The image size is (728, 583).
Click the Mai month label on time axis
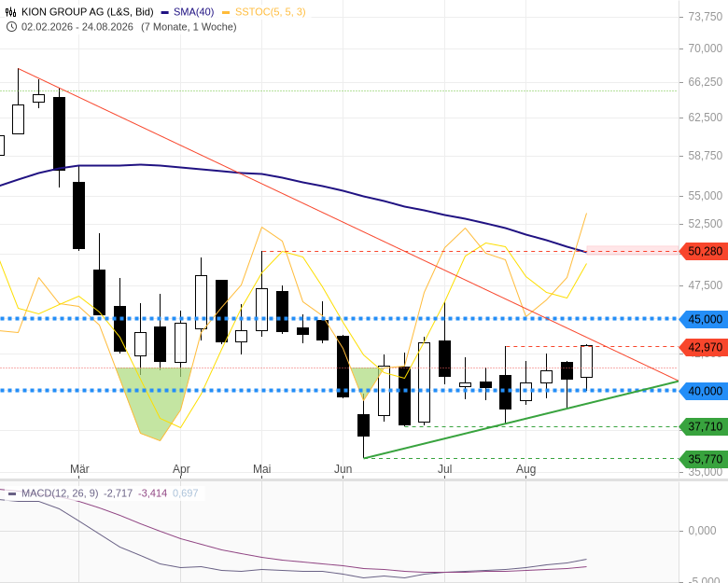pos(262,469)
